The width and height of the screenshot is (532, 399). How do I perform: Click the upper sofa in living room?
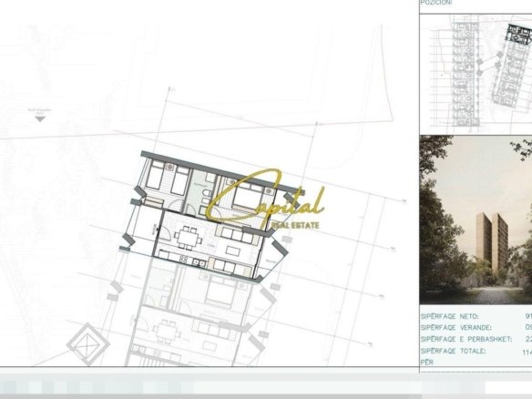pyautogui.click(x=239, y=235)
